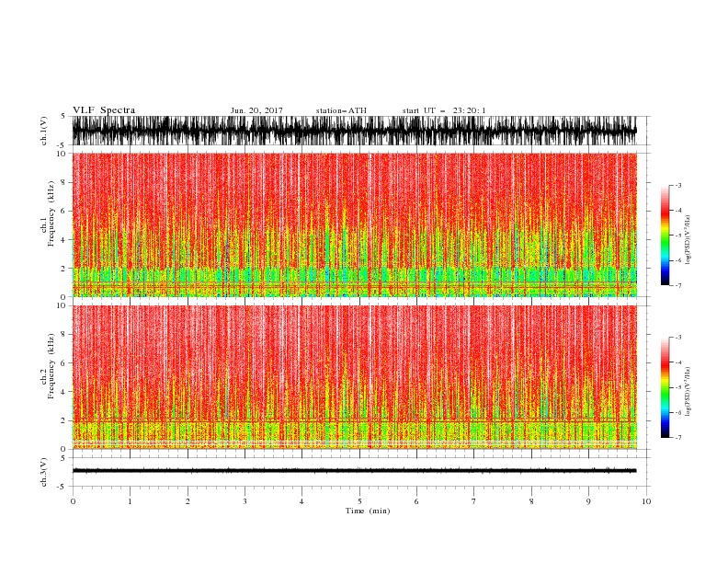Image resolution: width=728 pixels, height=563 pixels.
Task: Click the ch.3 flat waveform trace
Action: point(354,471)
